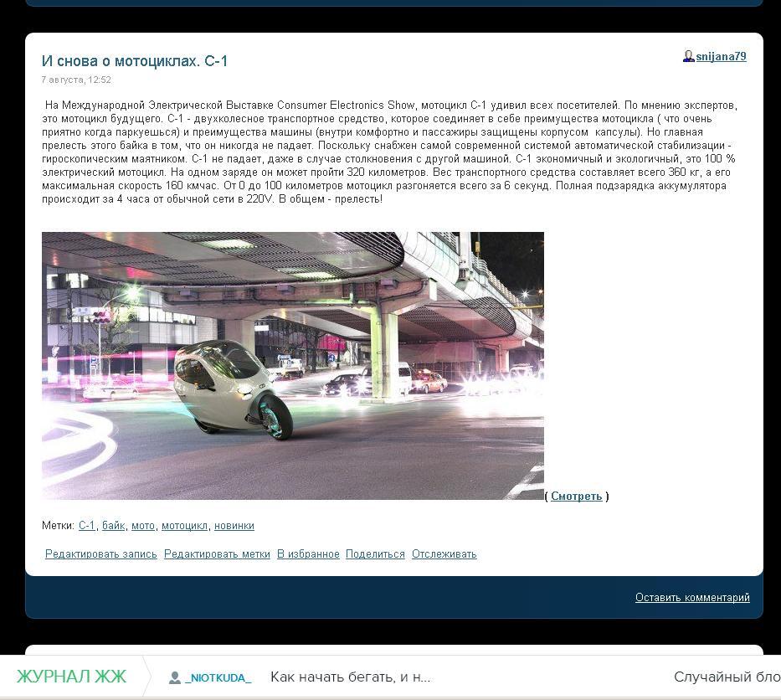The height and width of the screenshot is (700, 781).
Task: Add the post via "В избранное"
Action: click(308, 554)
